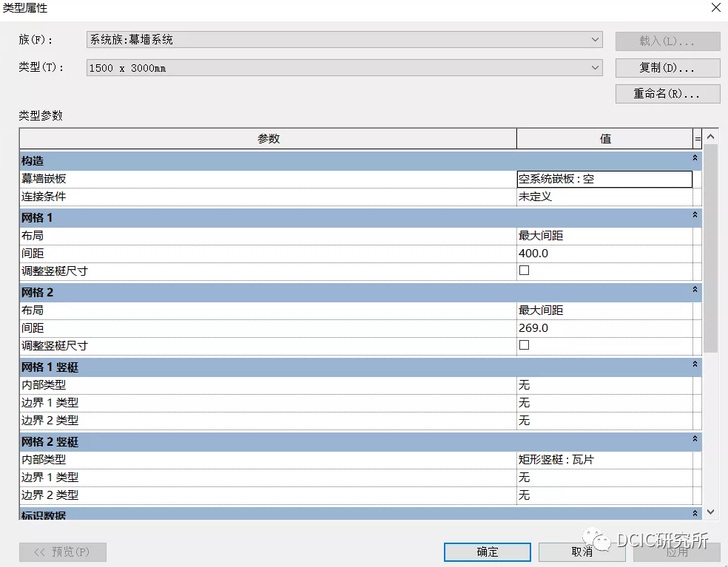Click 网格 1 竖梃 内部类型 value 无
Viewport: 728px width, 567px height.
[604, 385]
